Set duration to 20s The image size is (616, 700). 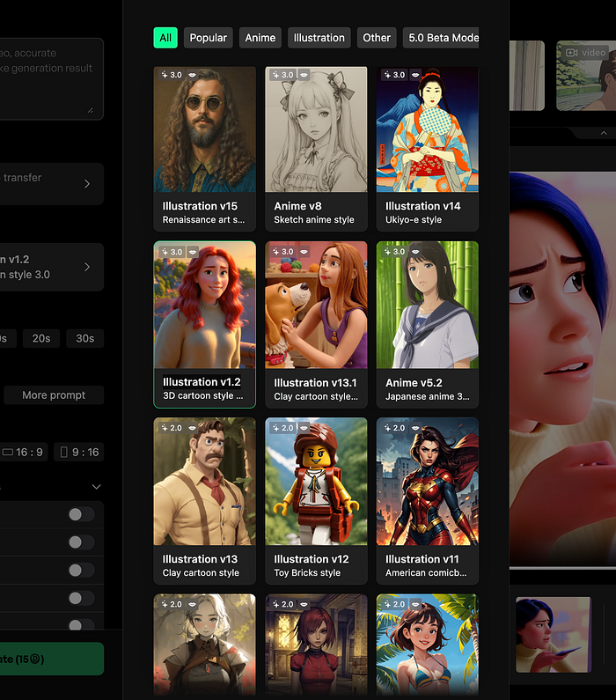pos(41,338)
